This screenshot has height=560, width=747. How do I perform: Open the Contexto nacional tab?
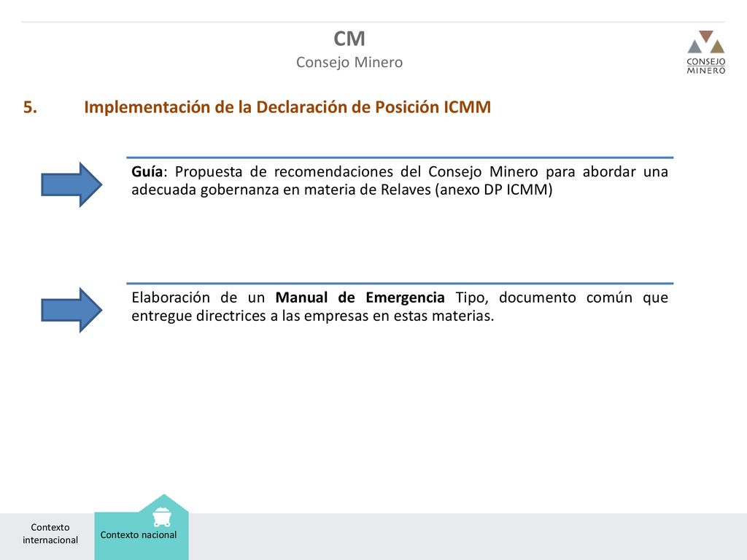tap(142, 527)
